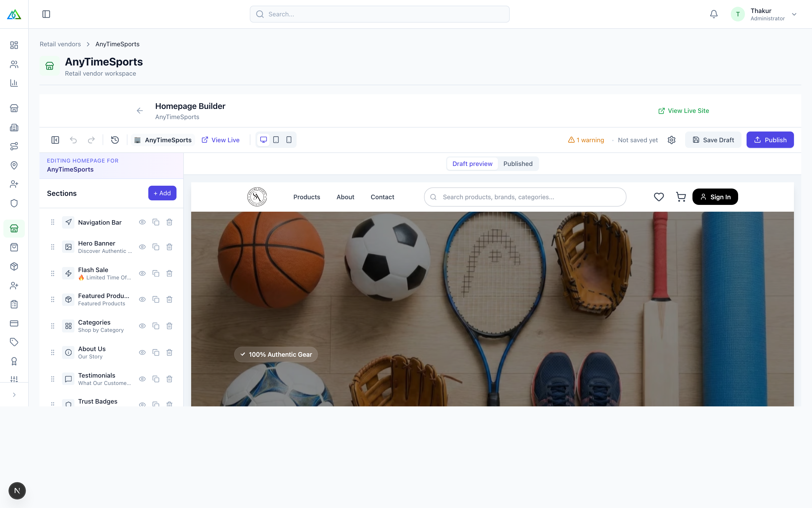Open the shopping bag sidebar icon

pyautogui.click(x=14, y=247)
